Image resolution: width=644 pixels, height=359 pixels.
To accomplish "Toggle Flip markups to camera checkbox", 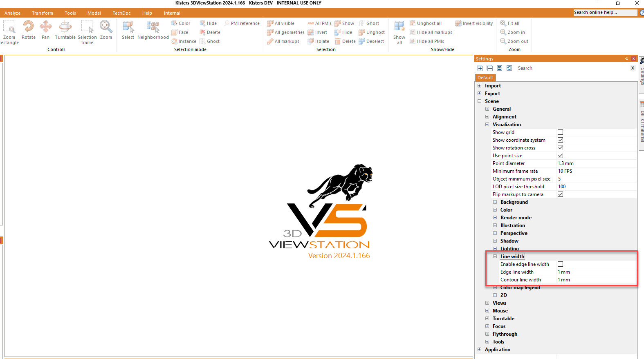I will [x=560, y=194].
